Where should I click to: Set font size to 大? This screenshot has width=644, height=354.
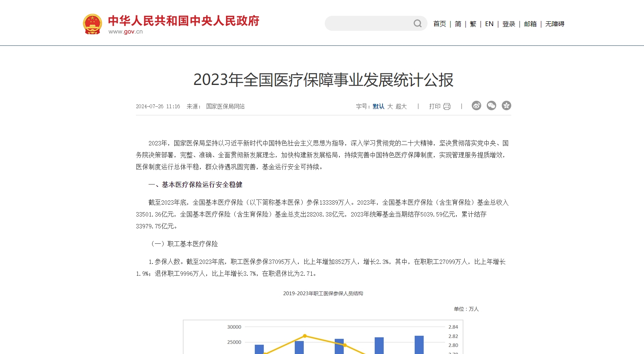(x=390, y=106)
